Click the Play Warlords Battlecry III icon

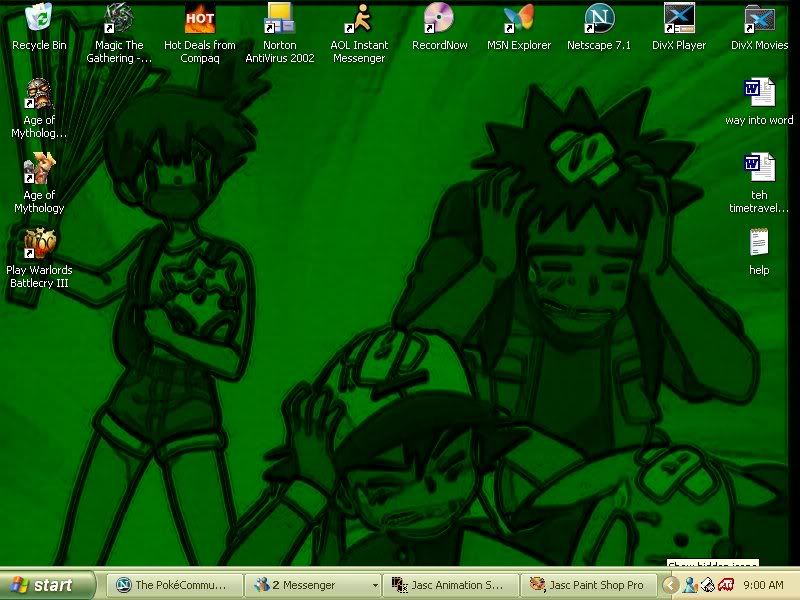[x=39, y=243]
